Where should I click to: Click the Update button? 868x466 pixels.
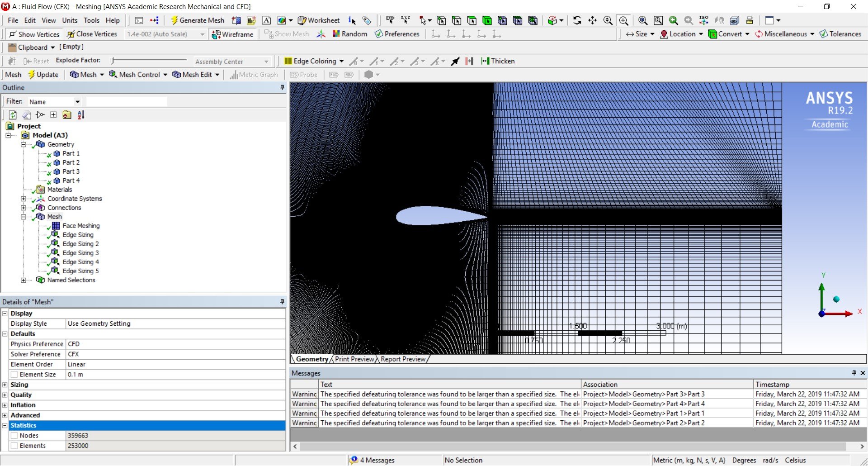pos(43,75)
